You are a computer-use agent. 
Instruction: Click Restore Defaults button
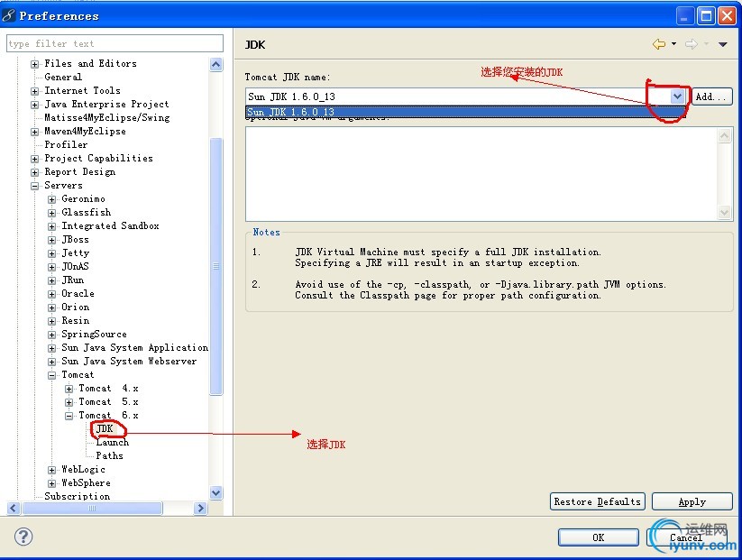click(x=597, y=501)
